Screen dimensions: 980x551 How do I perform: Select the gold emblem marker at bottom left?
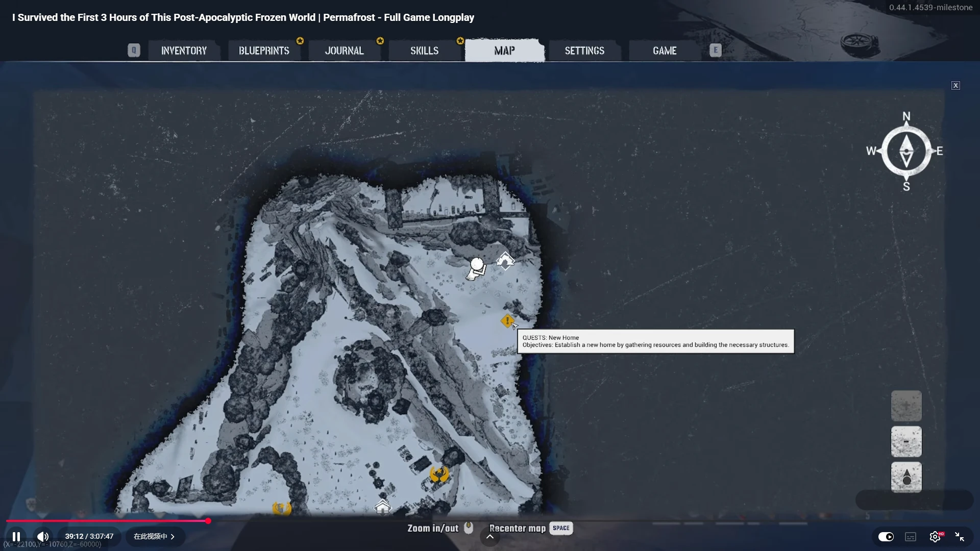click(x=282, y=508)
